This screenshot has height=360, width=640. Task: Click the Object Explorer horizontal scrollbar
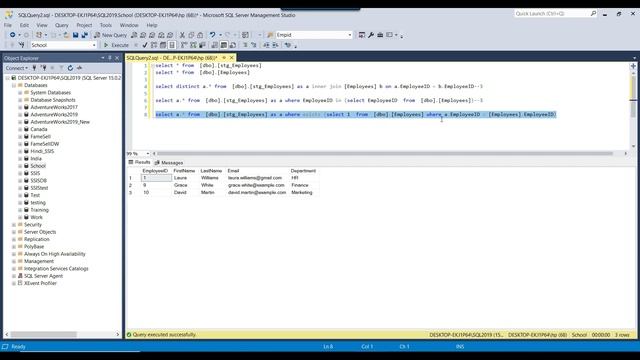(44, 334)
